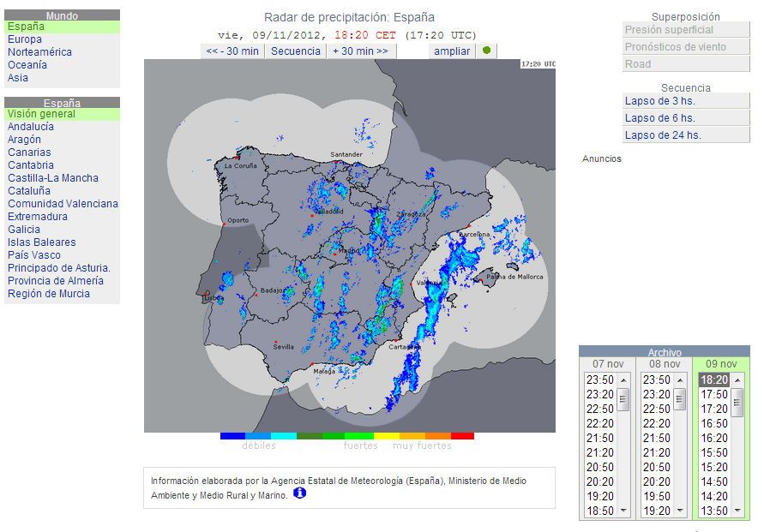Enable the Presión superficial overlay
Viewport: 764px width, 532px height.
[685, 31]
